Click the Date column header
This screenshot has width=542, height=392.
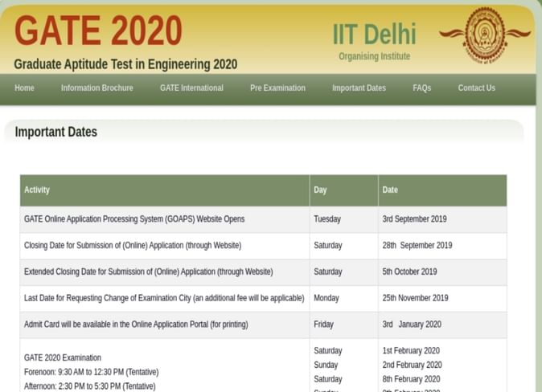coord(390,190)
